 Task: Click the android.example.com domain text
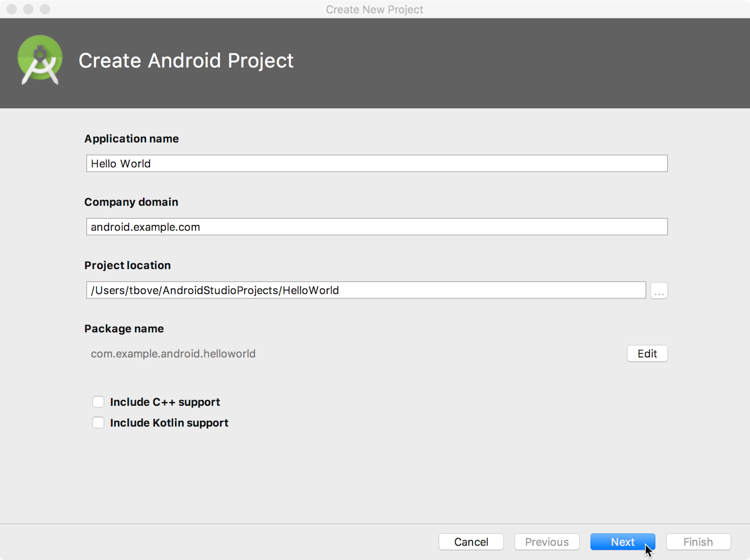(x=145, y=227)
